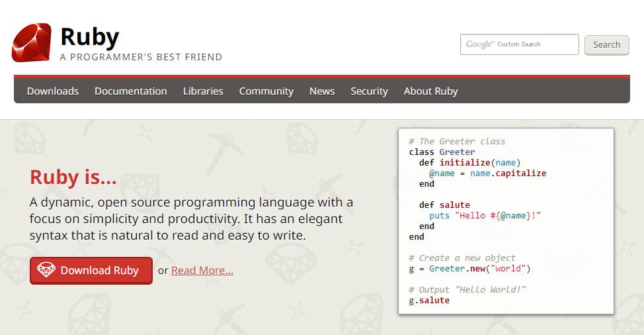
Task: Follow the Read More... link
Action: [x=202, y=271]
